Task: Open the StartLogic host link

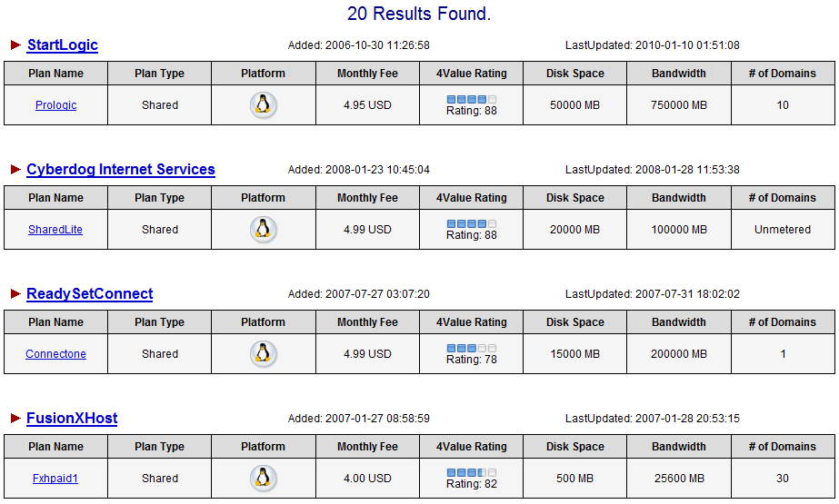Action: point(63,44)
